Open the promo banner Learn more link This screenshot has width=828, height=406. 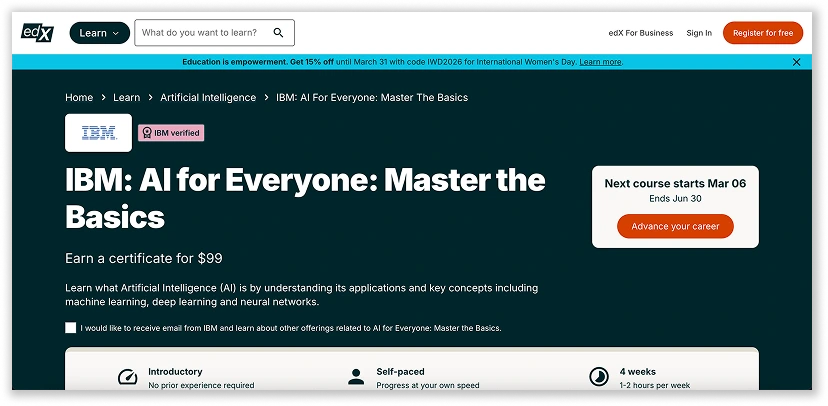(x=600, y=62)
